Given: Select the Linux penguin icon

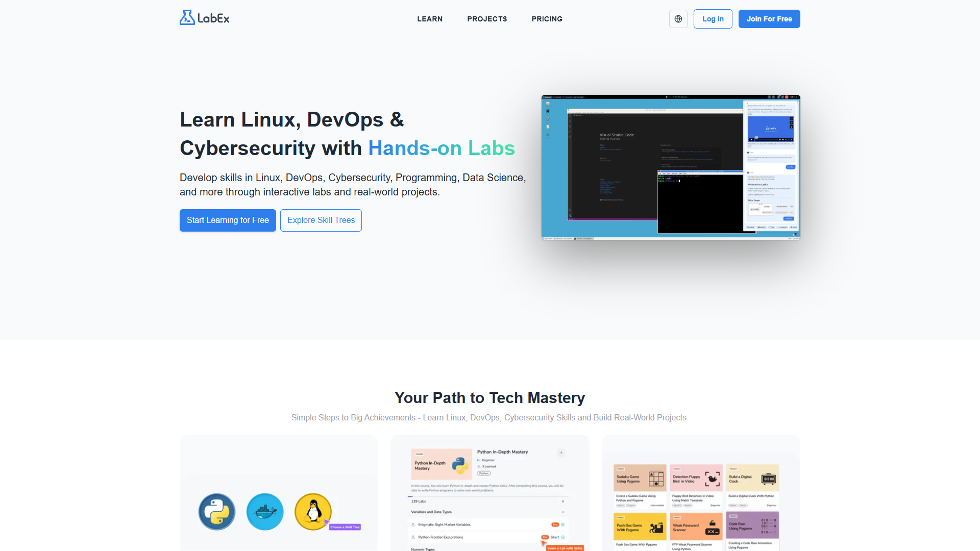Looking at the screenshot, I should (313, 512).
